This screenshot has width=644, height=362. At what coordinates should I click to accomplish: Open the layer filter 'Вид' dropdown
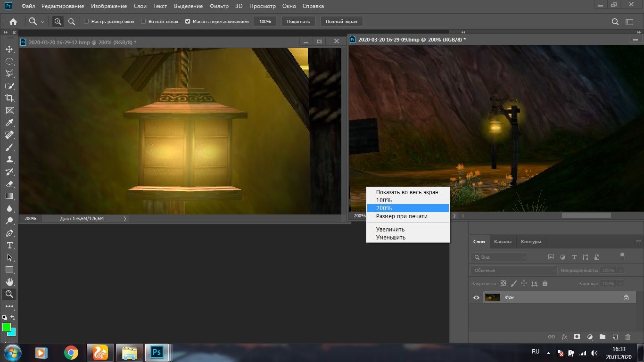coord(499,257)
